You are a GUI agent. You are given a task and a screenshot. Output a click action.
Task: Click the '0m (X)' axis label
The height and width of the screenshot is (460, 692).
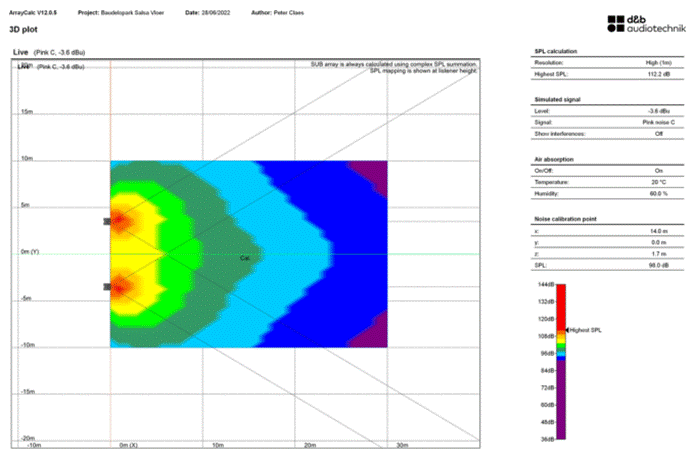(128, 445)
